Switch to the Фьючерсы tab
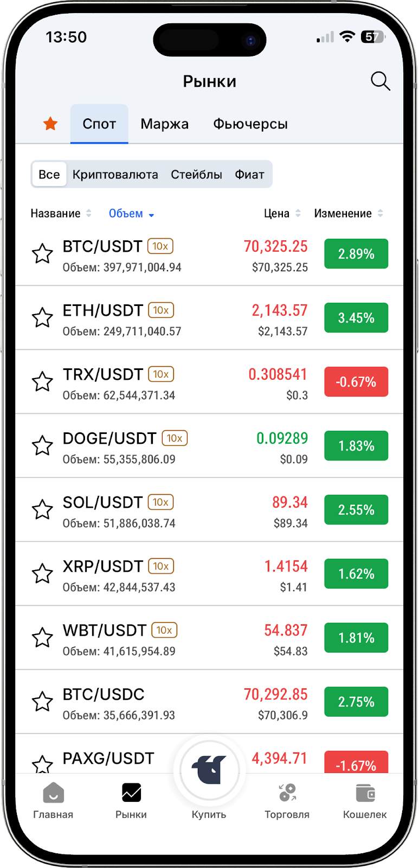Screen dimensions: 419x868 pos(250,124)
